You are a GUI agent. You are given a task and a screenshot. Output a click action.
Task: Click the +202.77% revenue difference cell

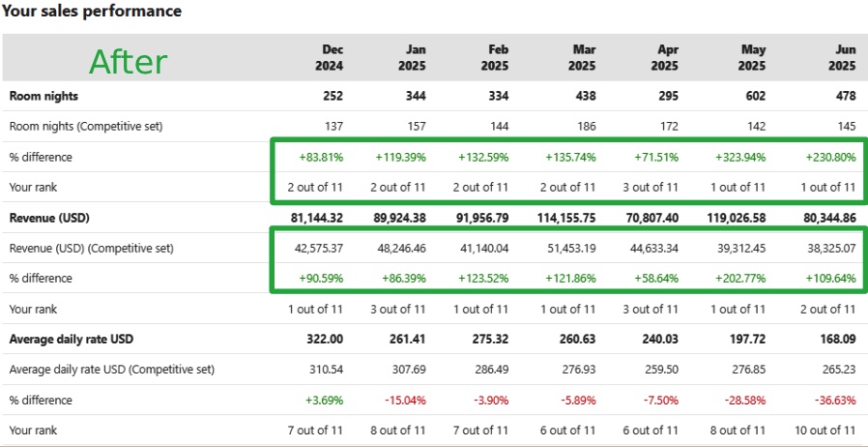(738, 279)
